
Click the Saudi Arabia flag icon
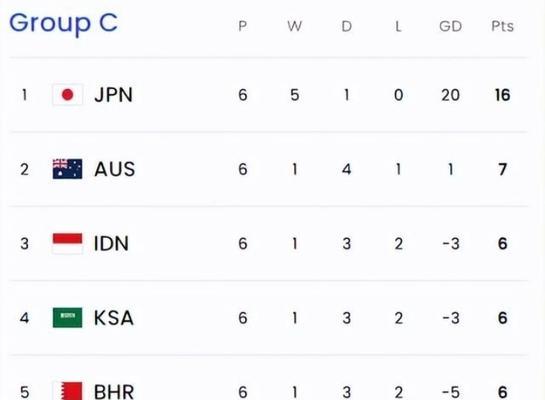67,318
